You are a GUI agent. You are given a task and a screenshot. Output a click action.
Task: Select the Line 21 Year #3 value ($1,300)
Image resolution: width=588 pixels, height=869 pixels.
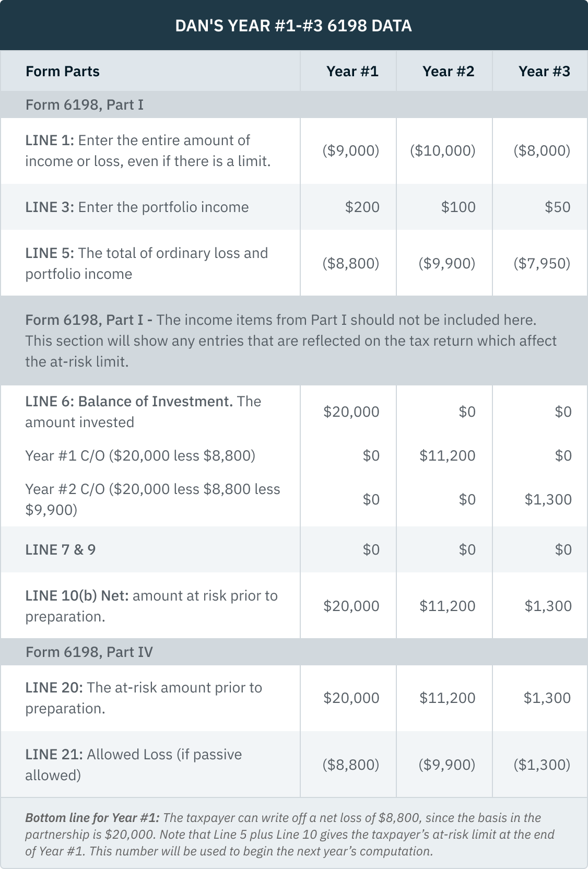[542, 765]
